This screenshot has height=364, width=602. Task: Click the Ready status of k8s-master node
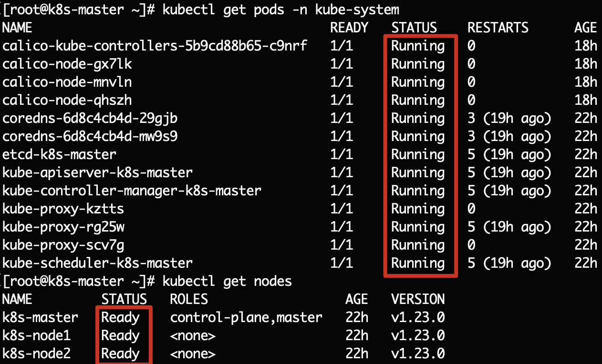(x=120, y=317)
